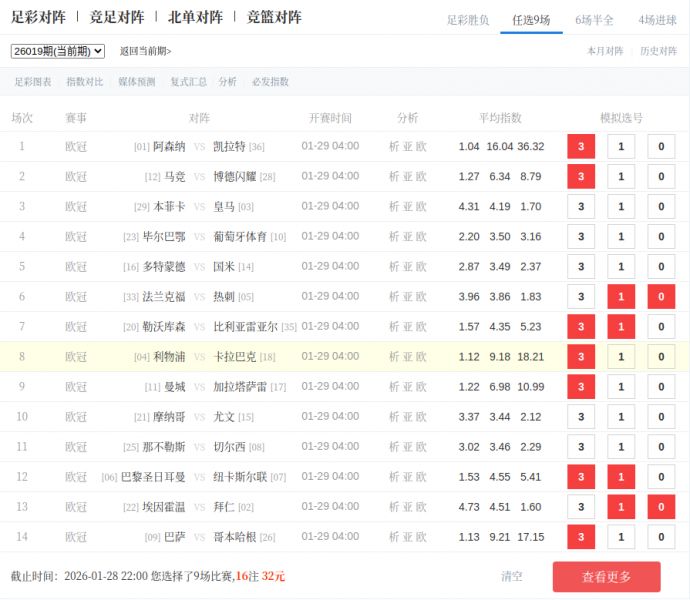Open the 历史对阵 link
This screenshot has height=600, width=690.
tap(658, 51)
